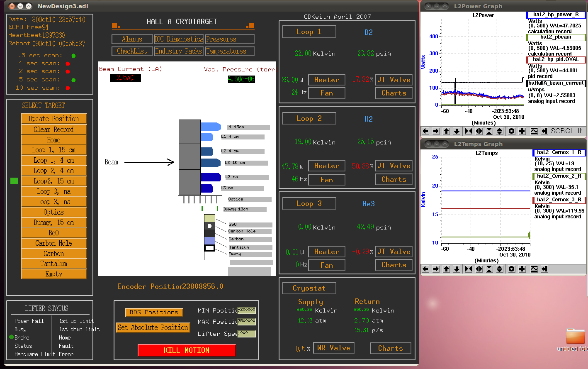This screenshot has height=369, width=588.
Task: Pan right in the L2Temps Graph toolbar
Action: point(436,269)
